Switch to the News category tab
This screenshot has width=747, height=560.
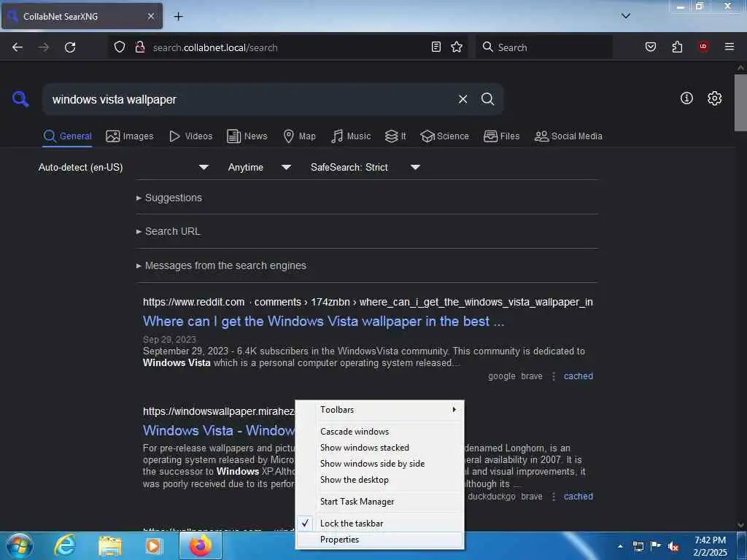coord(247,136)
